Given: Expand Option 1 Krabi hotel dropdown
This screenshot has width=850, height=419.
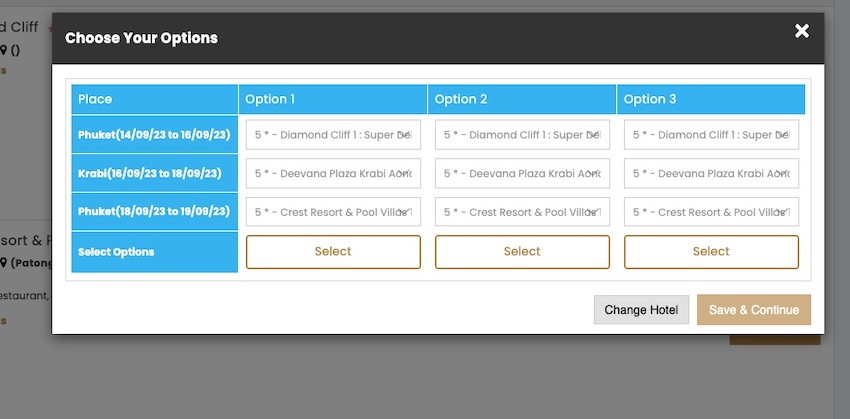Looking at the screenshot, I should 333,173.
